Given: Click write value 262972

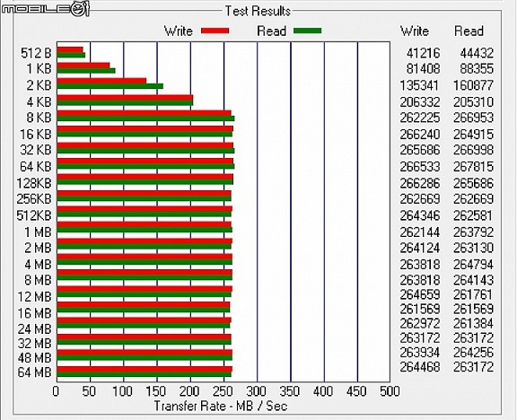Looking at the screenshot, I should pyautogui.click(x=420, y=323).
